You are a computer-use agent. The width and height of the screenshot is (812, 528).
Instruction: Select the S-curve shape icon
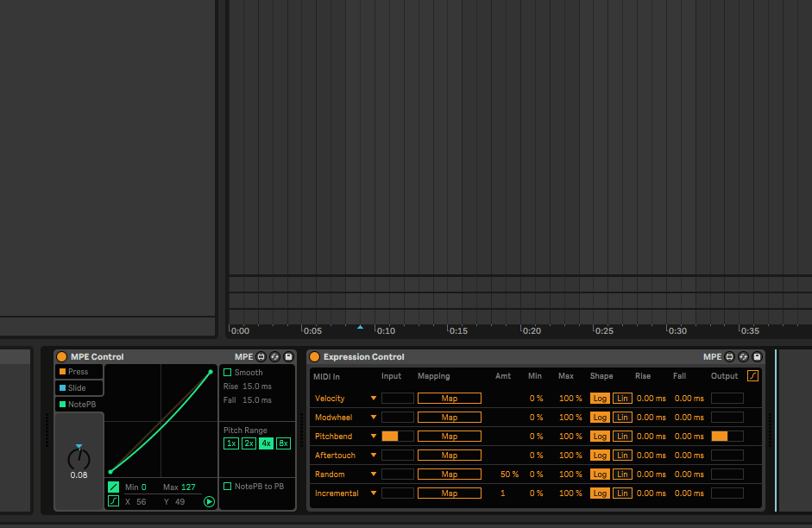[114, 501]
